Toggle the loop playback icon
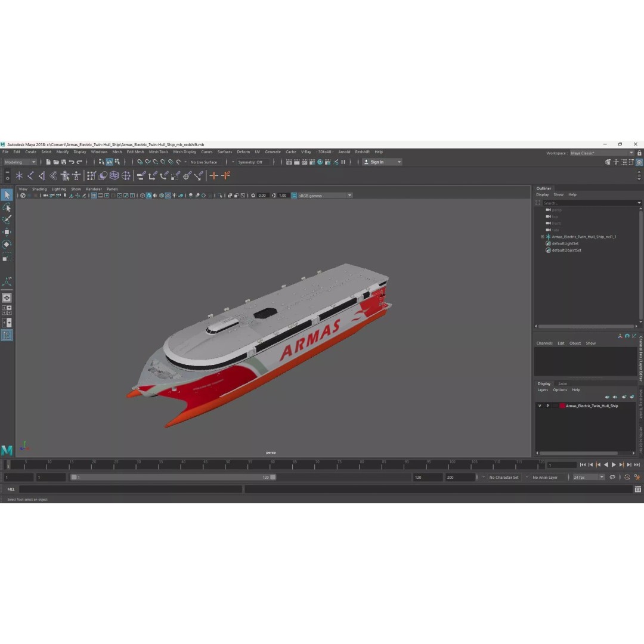 click(x=612, y=477)
